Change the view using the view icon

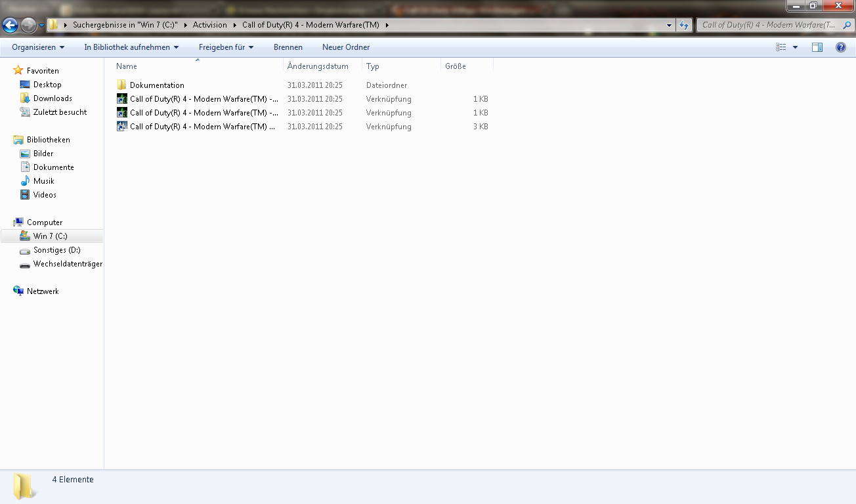tap(781, 47)
